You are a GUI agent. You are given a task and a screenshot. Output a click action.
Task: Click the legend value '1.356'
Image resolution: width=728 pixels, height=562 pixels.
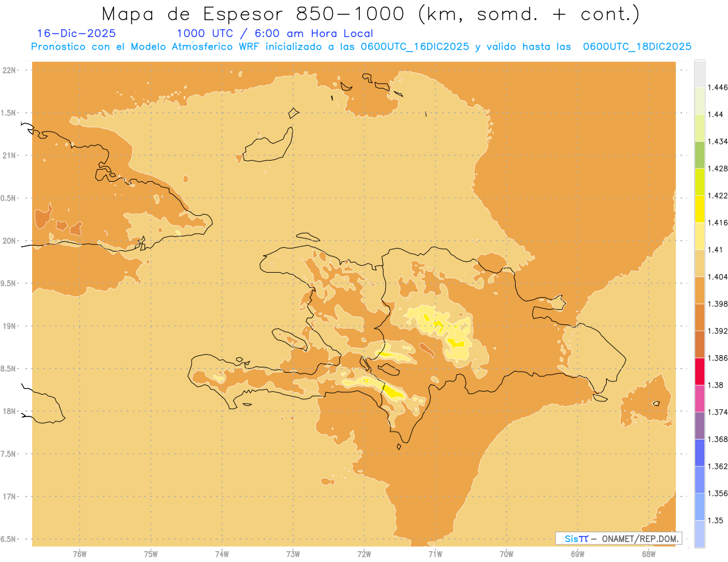click(x=718, y=493)
